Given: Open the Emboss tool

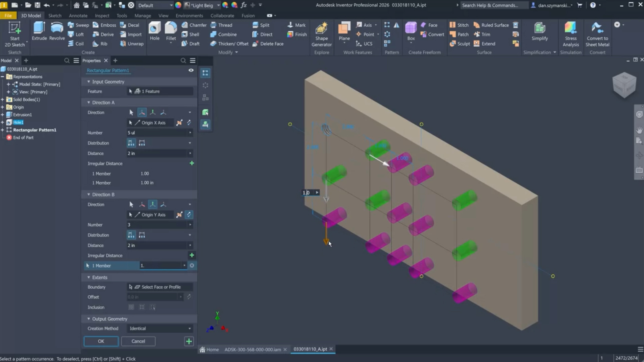Looking at the screenshot, I should pyautogui.click(x=104, y=25).
